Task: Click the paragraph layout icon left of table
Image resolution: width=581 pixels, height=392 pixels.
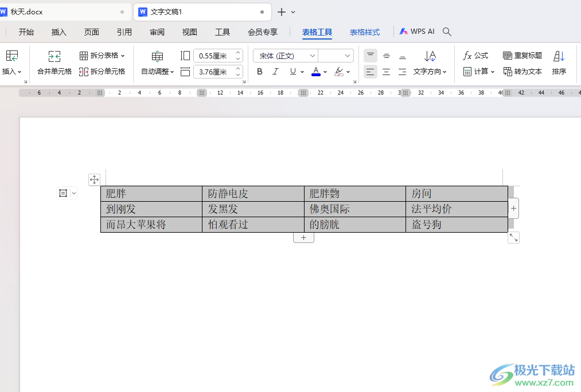Action: [x=63, y=193]
